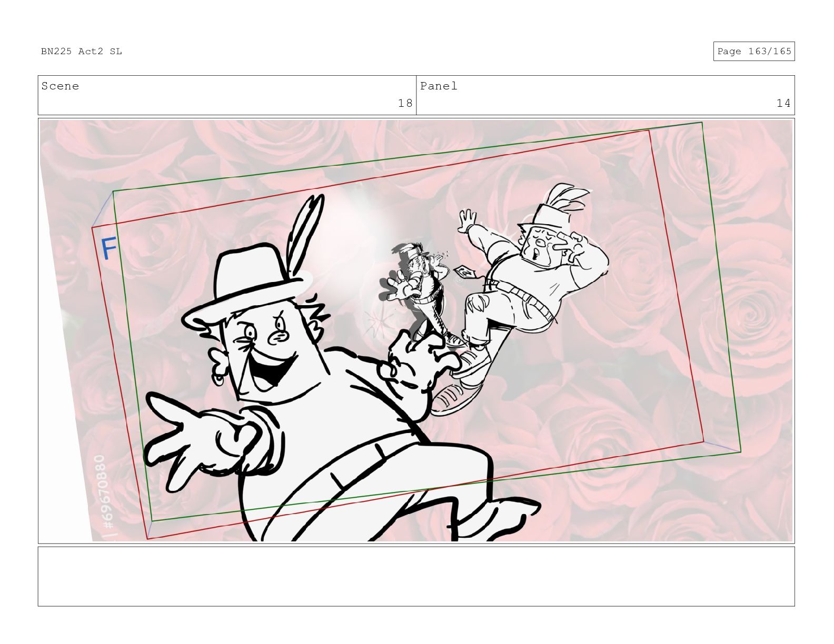The height and width of the screenshot is (644, 834).
Task: Click the blue 'F' camera frame marker
Action: point(108,249)
